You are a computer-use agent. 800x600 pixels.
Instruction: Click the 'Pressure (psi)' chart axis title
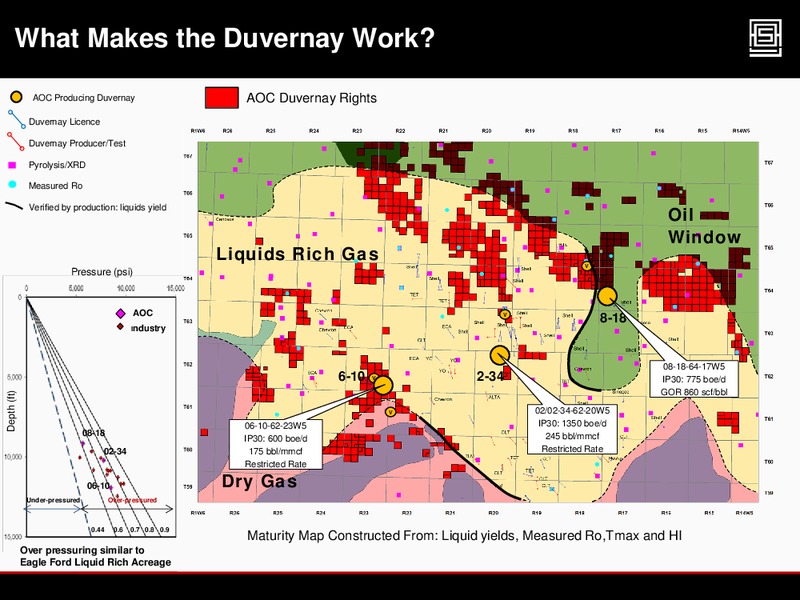[x=102, y=272]
